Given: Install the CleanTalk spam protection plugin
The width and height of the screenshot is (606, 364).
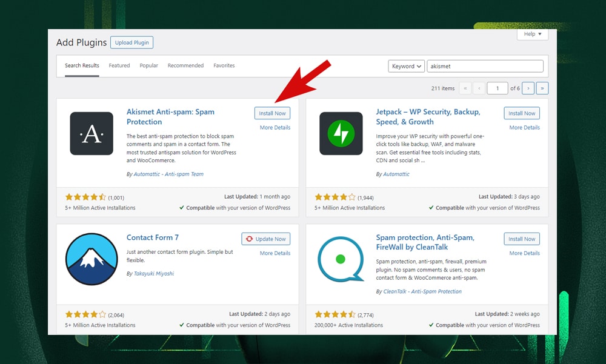Looking at the screenshot, I should click(522, 239).
